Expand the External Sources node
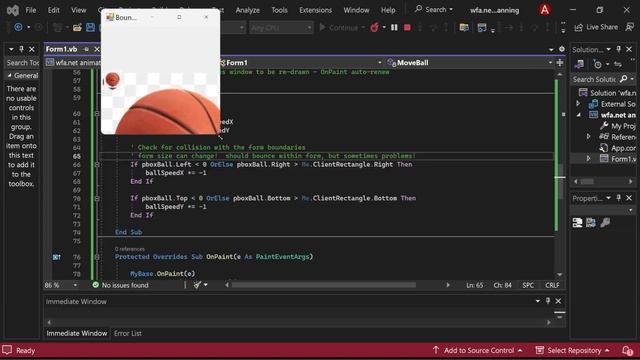The image size is (640, 360). [x=578, y=104]
